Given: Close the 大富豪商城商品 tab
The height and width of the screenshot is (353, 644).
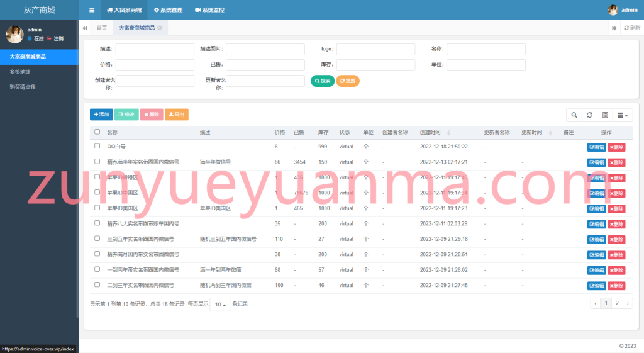Looking at the screenshot, I should [159, 28].
